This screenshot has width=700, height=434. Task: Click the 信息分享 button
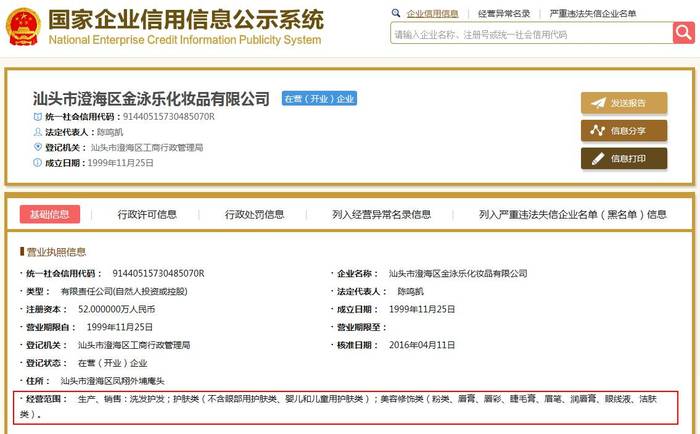pyautogui.click(x=624, y=131)
